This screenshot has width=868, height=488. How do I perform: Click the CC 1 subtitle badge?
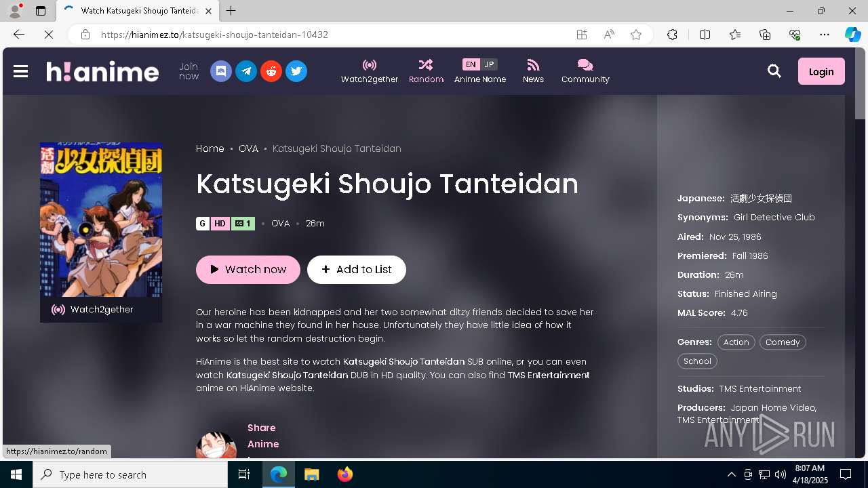(x=243, y=224)
